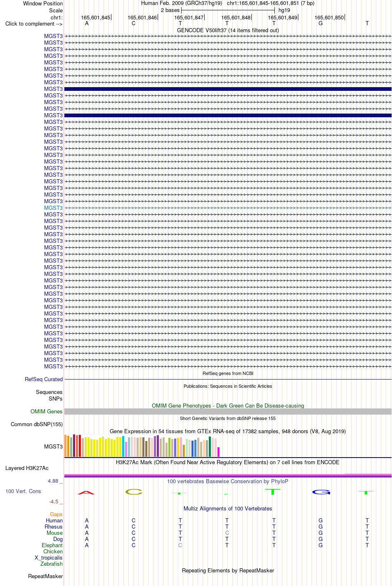Click the red A conservation logo letter
Image resolution: width=392 pixels, height=586 pixels.
pos(86,492)
